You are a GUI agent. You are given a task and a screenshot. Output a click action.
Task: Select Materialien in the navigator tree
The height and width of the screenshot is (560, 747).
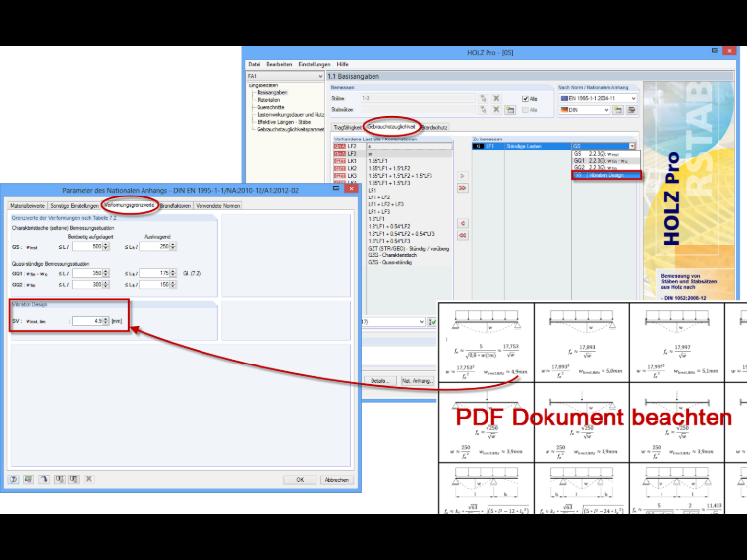(268, 100)
